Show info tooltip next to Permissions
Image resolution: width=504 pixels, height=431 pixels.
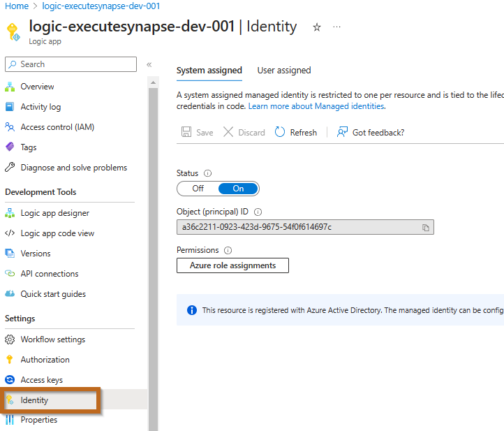pyautogui.click(x=228, y=250)
